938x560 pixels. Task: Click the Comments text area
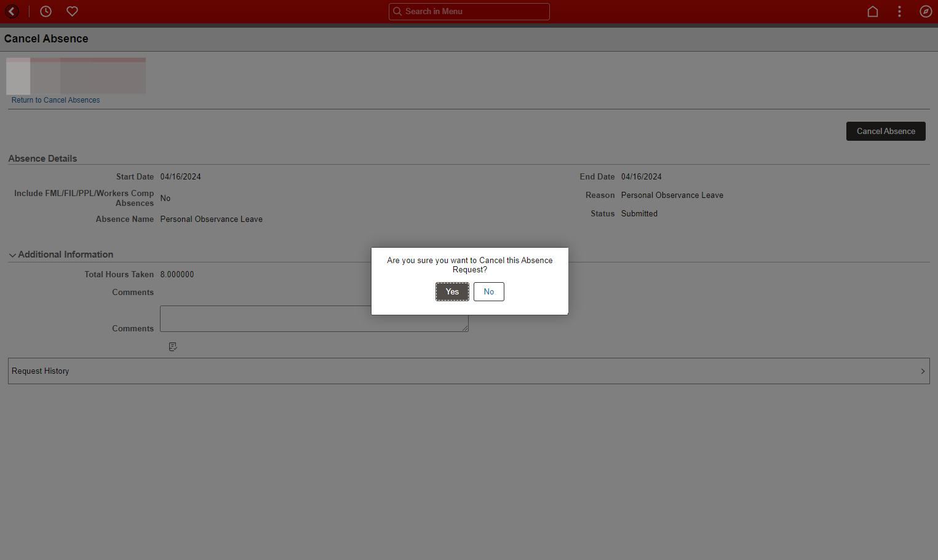[314, 318]
